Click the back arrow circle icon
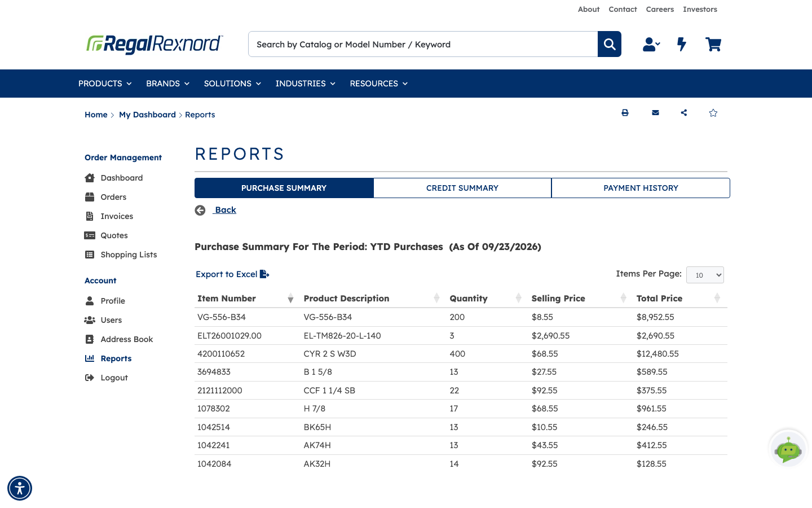The height and width of the screenshot is (508, 812). 200,211
